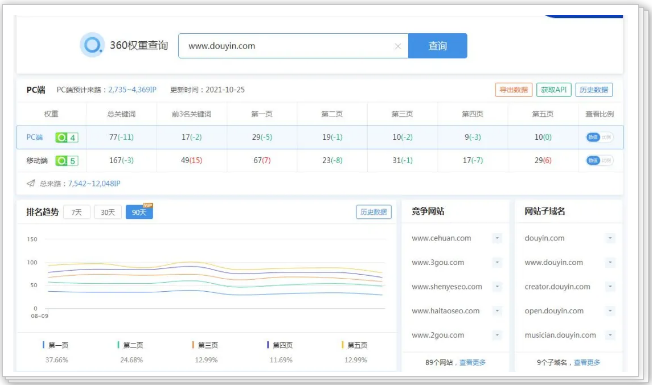The height and width of the screenshot is (385, 652).
Task: Open 历史数据 in the 排名趋势 panel
Action: (x=374, y=212)
